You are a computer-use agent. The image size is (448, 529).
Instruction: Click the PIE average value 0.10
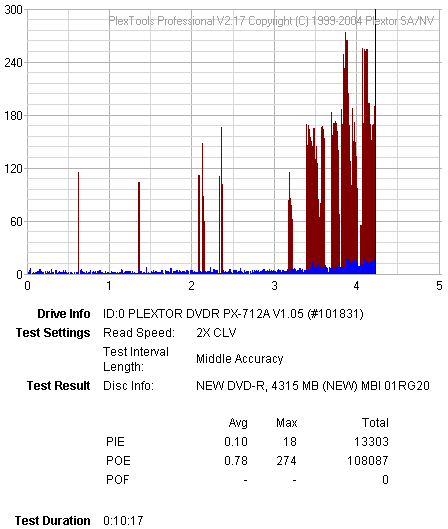point(236,442)
